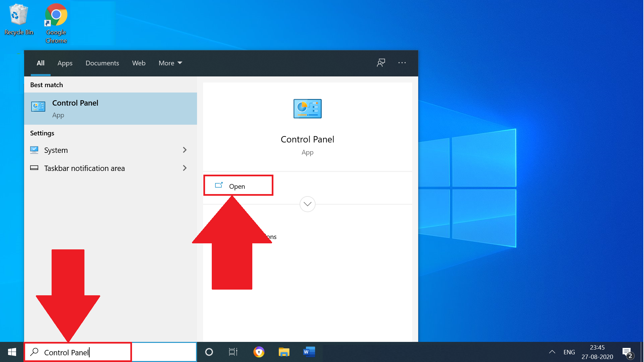Viewport: 644px width, 362px height.
Task: Open File Explorer from the taskbar
Action: [x=284, y=352]
